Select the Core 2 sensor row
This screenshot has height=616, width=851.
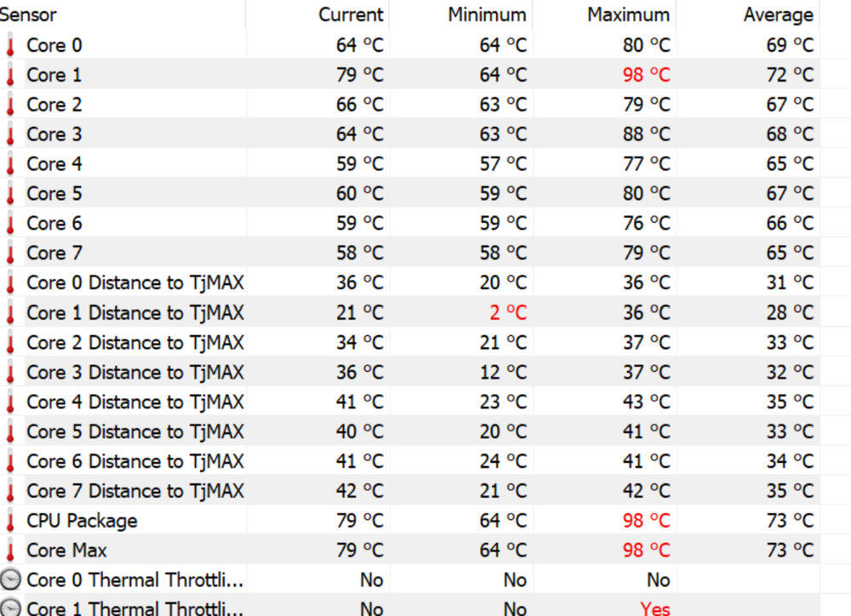54,105
